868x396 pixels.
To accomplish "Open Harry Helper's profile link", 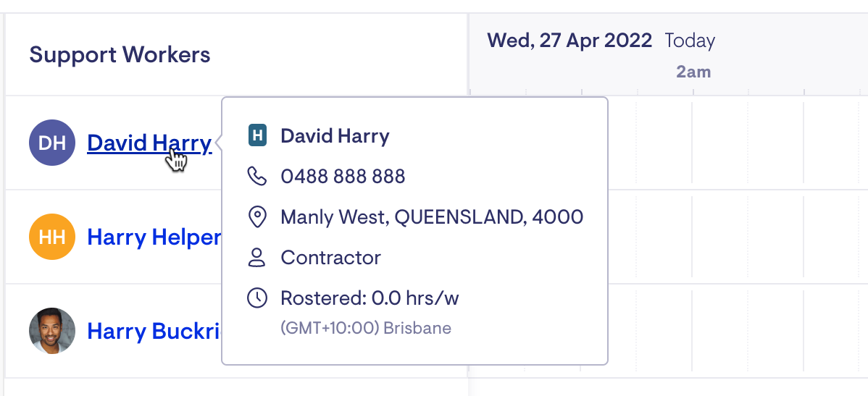I will [154, 237].
